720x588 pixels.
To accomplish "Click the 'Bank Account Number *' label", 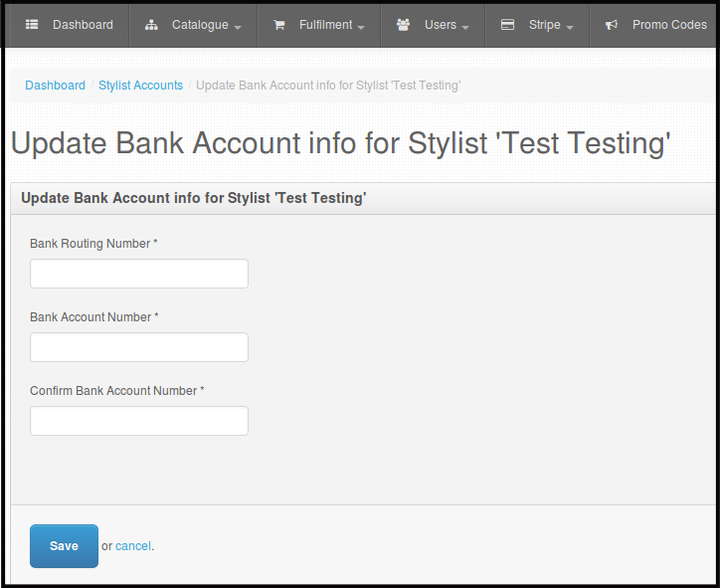I will (x=94, y=317).
